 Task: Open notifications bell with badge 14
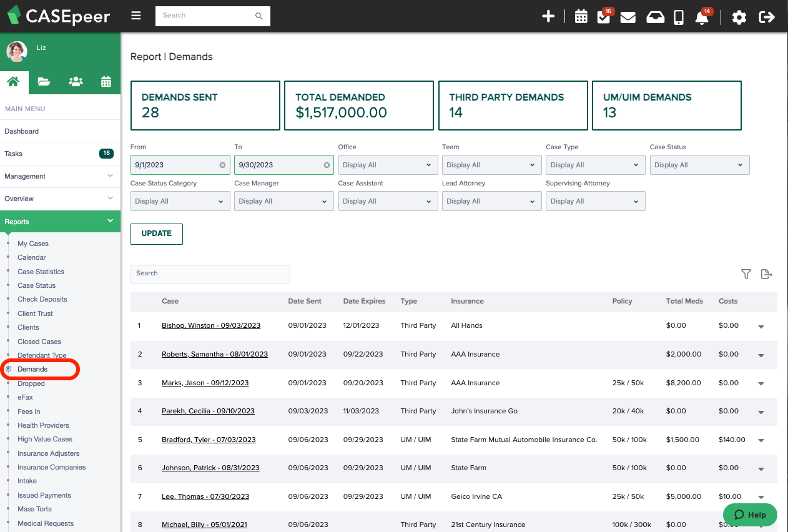(702, 16)
